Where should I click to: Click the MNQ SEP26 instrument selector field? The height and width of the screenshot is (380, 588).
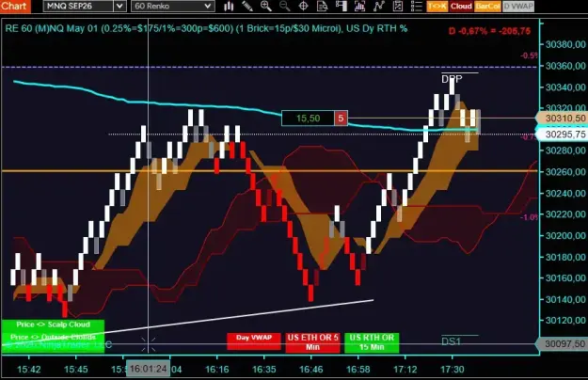click(78, 6)
